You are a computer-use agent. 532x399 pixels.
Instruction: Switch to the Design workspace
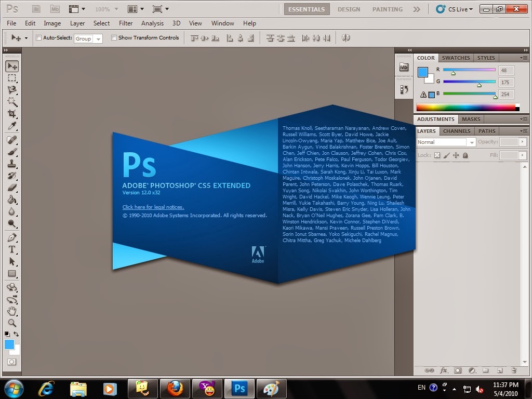(349, 9)
